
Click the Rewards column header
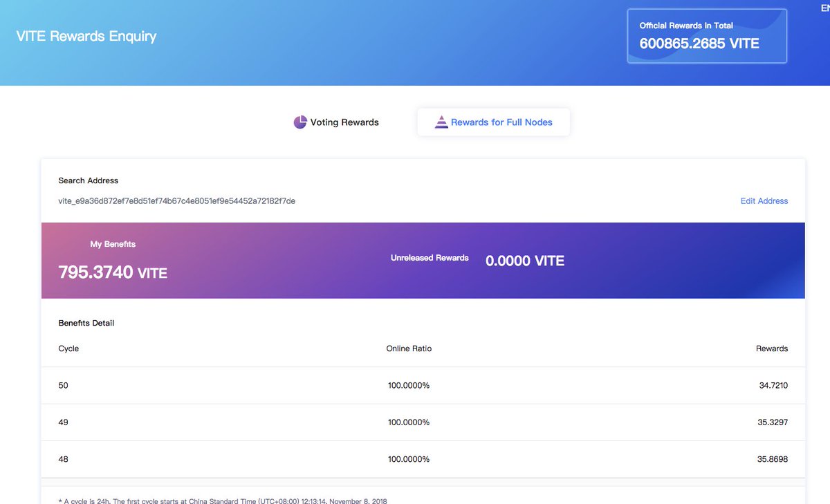[x=772, y=348]
